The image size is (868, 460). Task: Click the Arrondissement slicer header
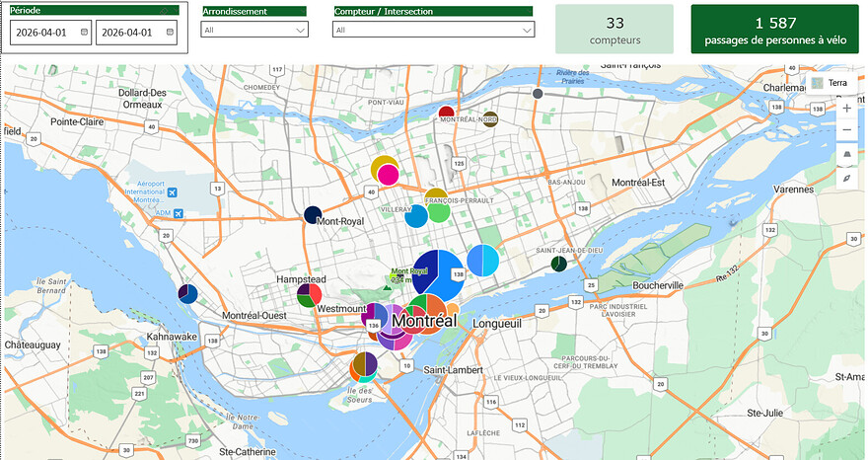[x=254, y=11]
